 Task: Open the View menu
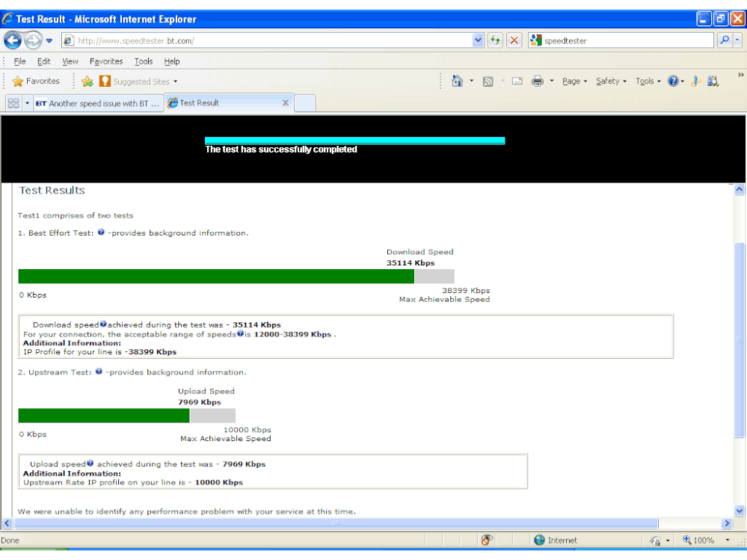[x=70, y=61]
